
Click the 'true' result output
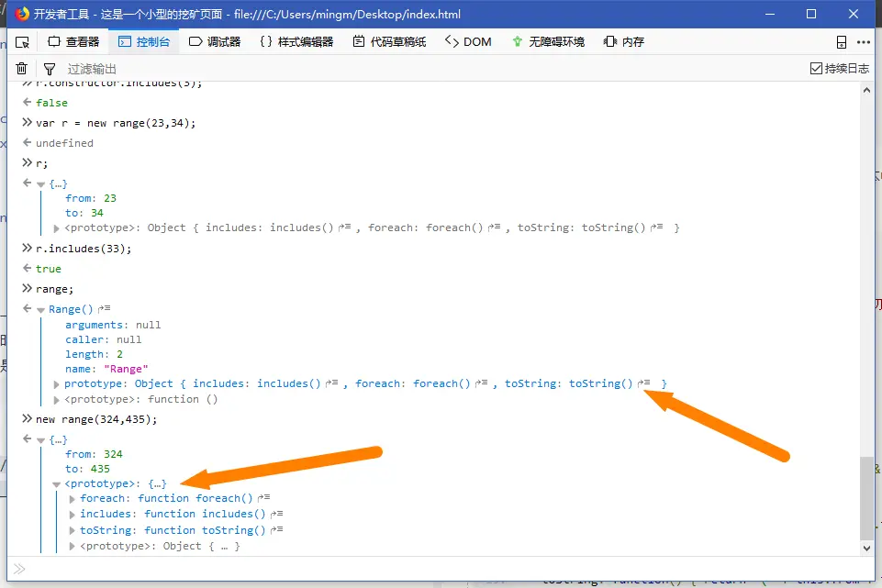click(49, 269)
